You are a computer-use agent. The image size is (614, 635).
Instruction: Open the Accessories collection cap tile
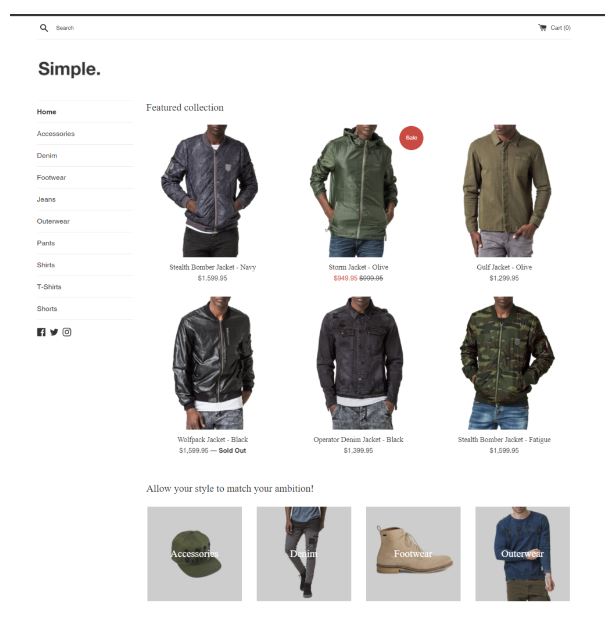pos(194,554)
